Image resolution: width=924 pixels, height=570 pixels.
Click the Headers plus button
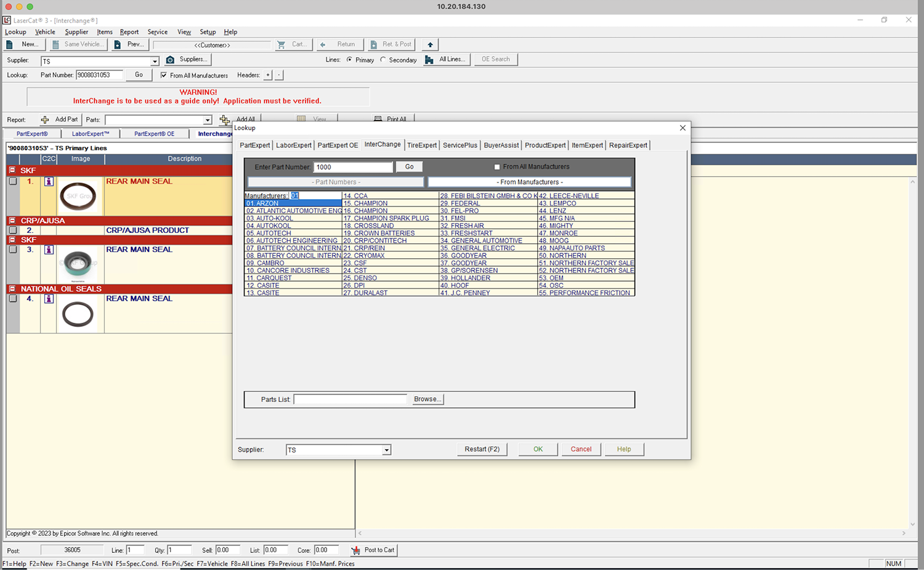[268, 75]
